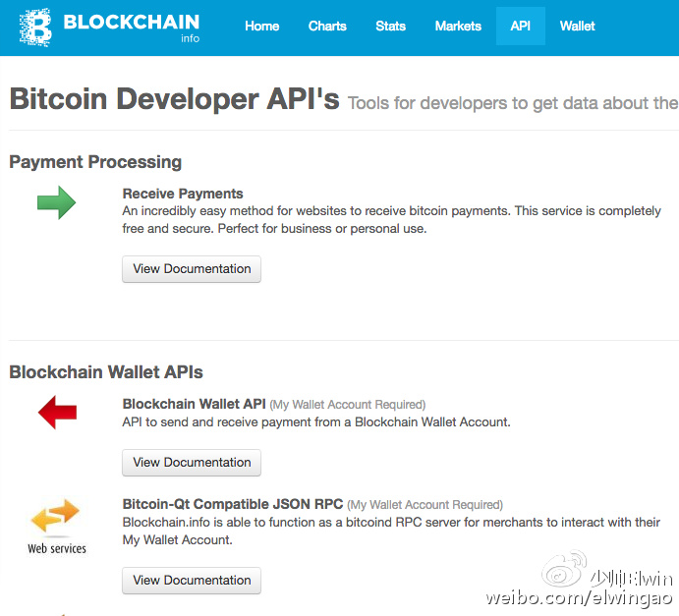
Task: Select the API tab in navbar
Action: click(520, 26)
